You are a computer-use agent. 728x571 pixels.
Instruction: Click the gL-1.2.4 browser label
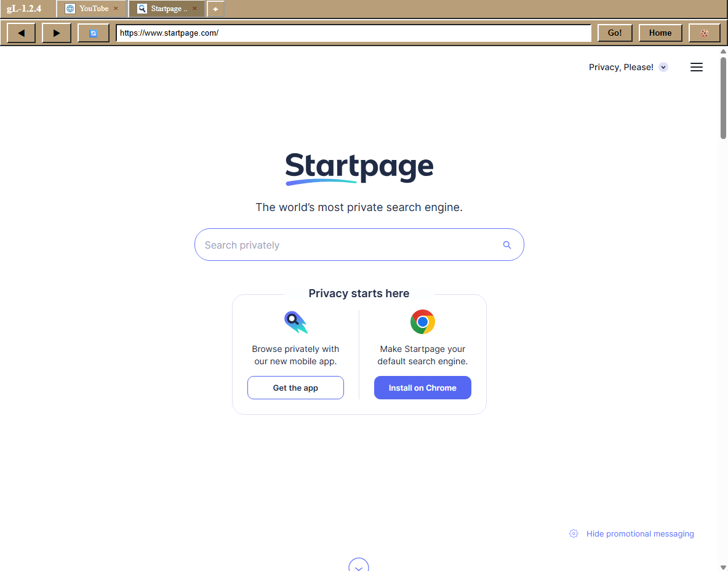(24, 9)
